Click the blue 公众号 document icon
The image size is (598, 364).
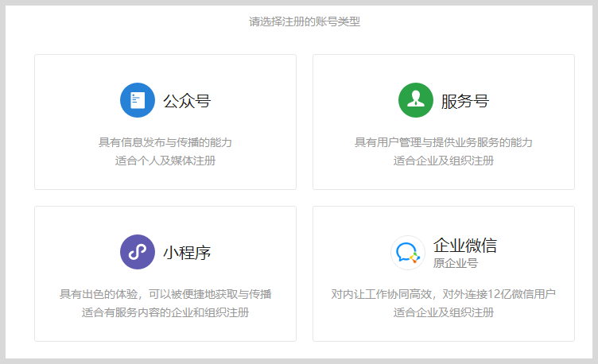click(x=138, y=100)
